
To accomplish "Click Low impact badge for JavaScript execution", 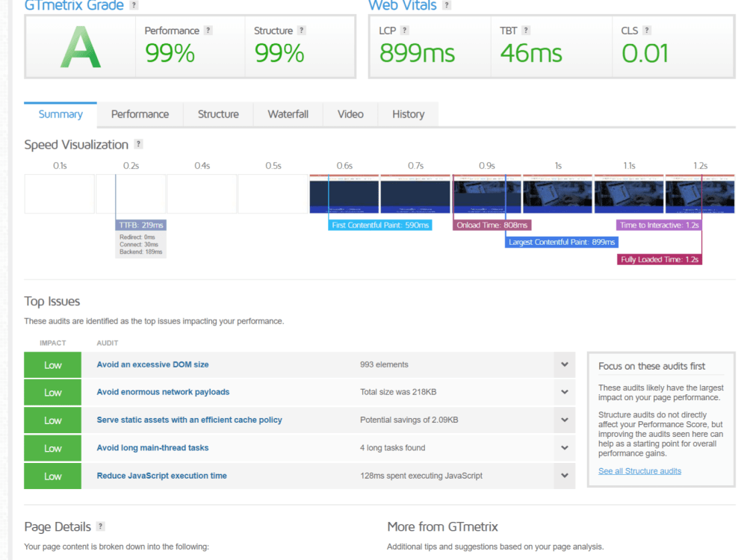I will click(x=53, y=476).
